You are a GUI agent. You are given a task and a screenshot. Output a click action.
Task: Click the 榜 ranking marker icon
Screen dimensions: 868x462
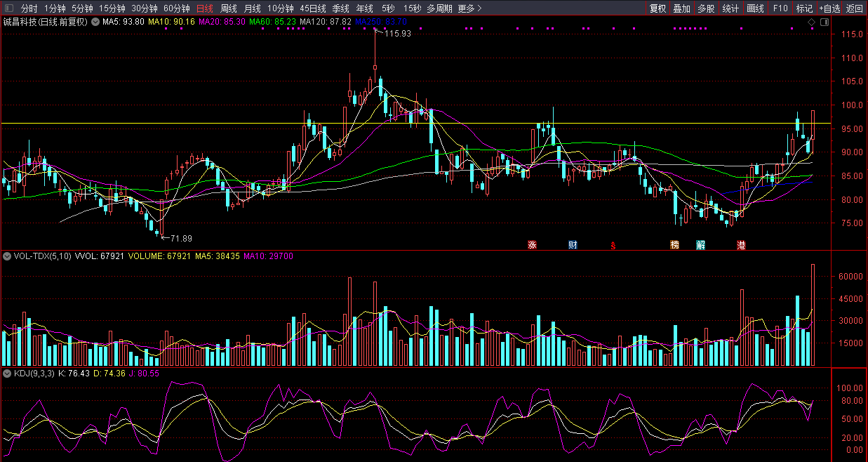pos(674,245)
